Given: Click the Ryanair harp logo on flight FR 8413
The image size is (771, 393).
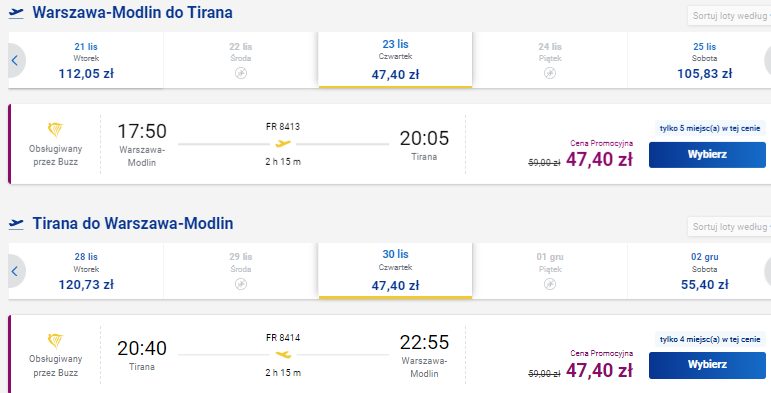Looking at the screenshot, I should pos(56,130).
